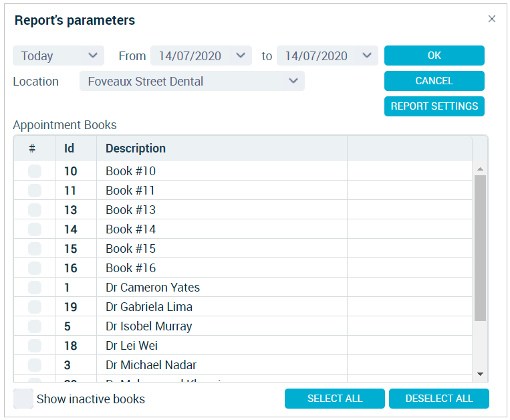Click the Book #13 description cell
Viewport: 510px width, 420px height.
(x=222, y=210)
